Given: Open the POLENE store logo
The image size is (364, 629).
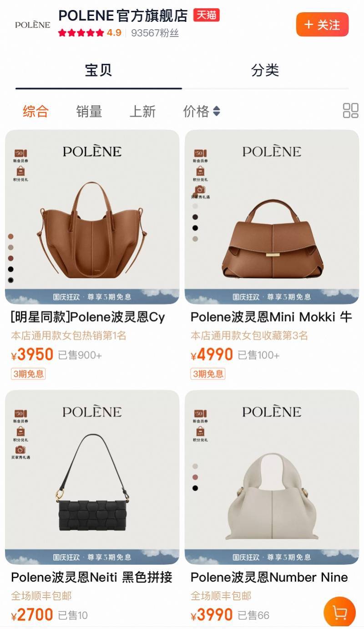Looking at the screenshot, I should coord(32,25).
